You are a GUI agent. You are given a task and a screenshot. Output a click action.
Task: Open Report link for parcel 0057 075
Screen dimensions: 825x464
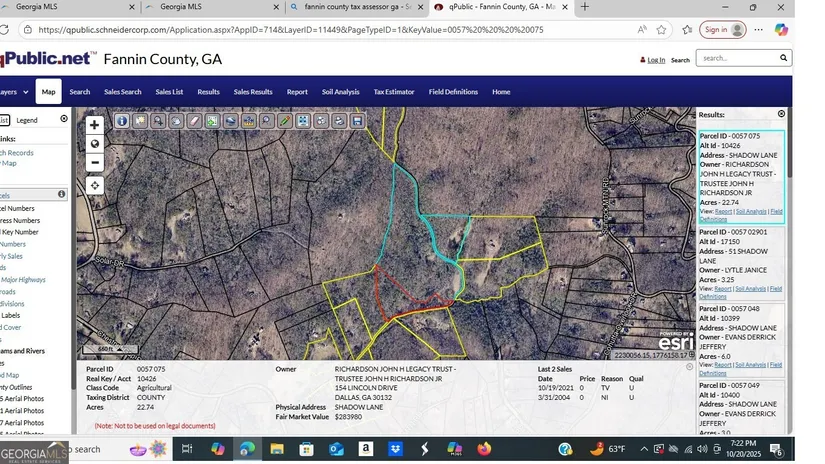coord(721,211)
